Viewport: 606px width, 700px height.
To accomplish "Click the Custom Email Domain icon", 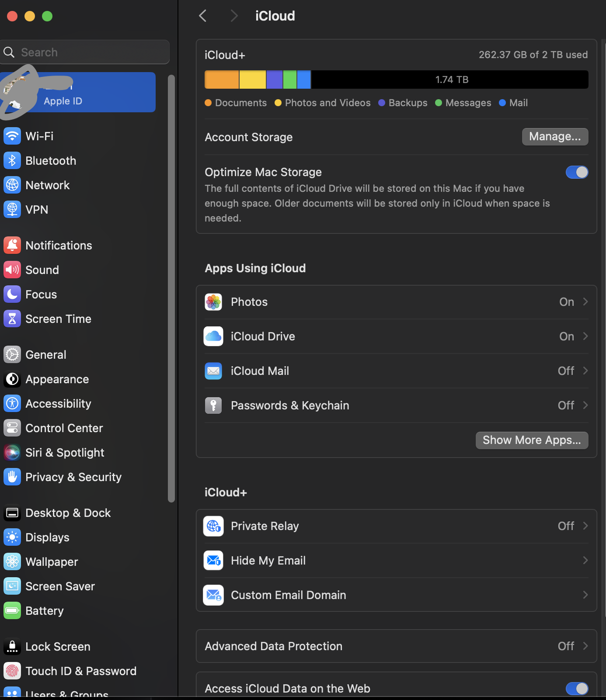I will (x=213, y=595).
